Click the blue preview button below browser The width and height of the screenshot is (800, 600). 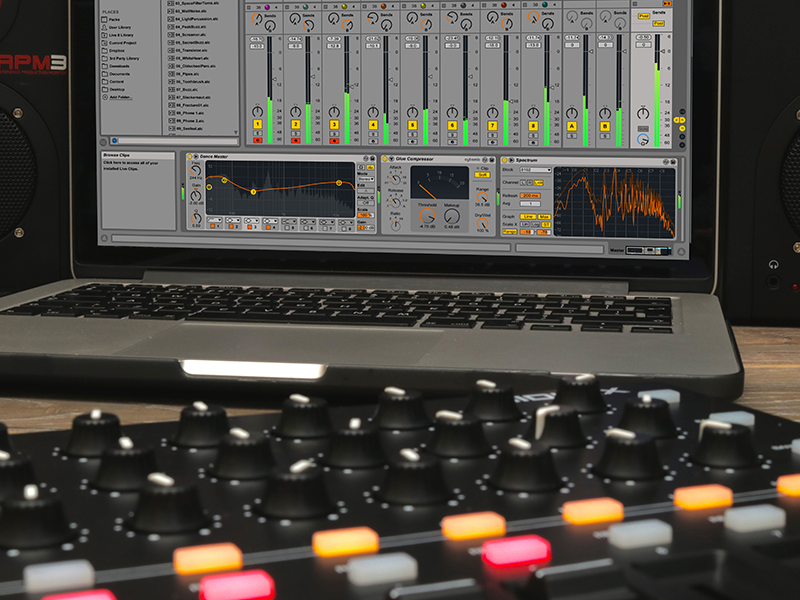(x=114, y=140)
